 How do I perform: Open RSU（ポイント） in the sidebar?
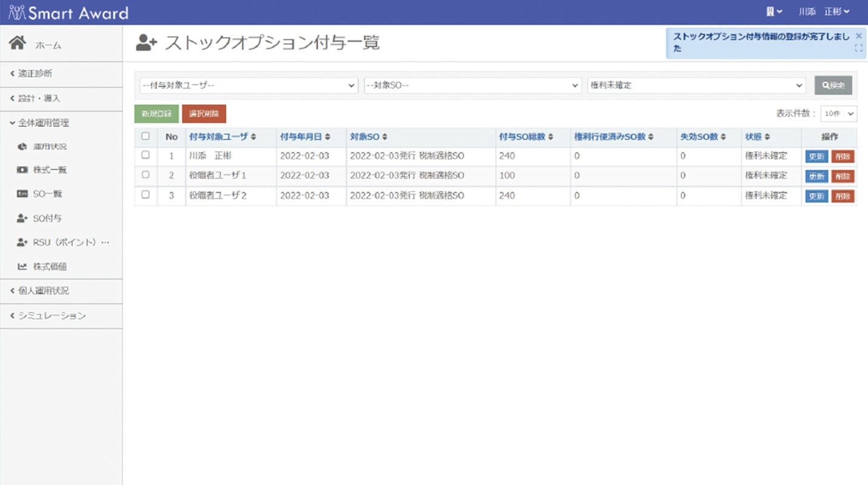click(x=71, y=242)
